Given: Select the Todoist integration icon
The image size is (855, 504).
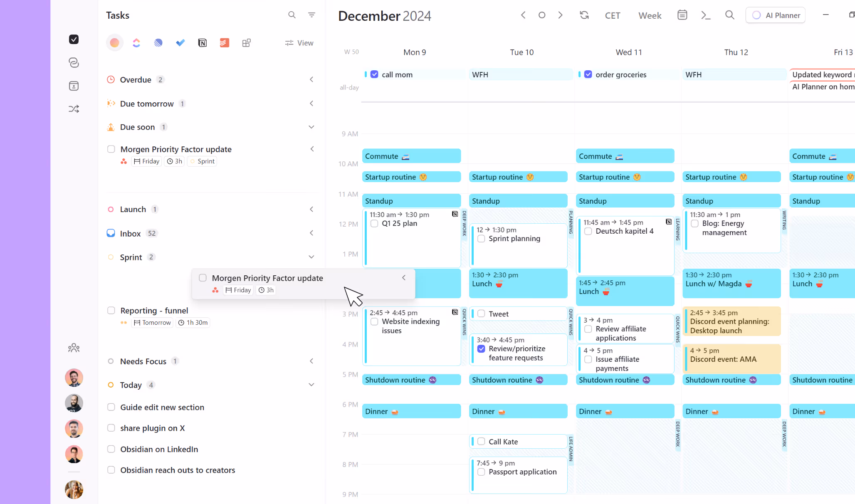Looking at the screenshot, I should [225, 43].
